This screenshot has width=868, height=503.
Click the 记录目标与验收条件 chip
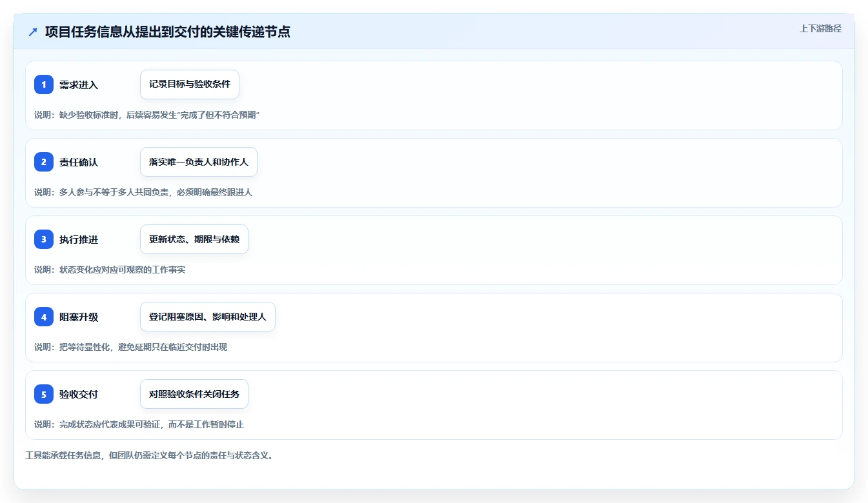click(190, 84)
